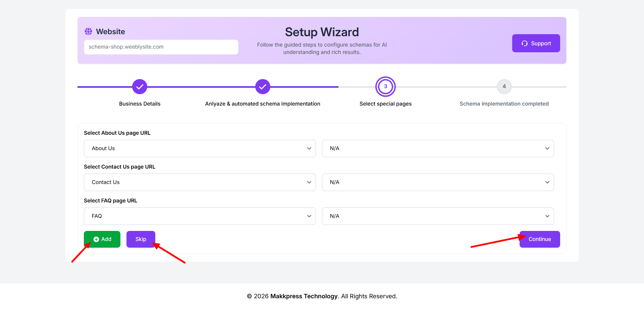Click the website URL input field
Screen dimensions: 644x309
(161, 47)
